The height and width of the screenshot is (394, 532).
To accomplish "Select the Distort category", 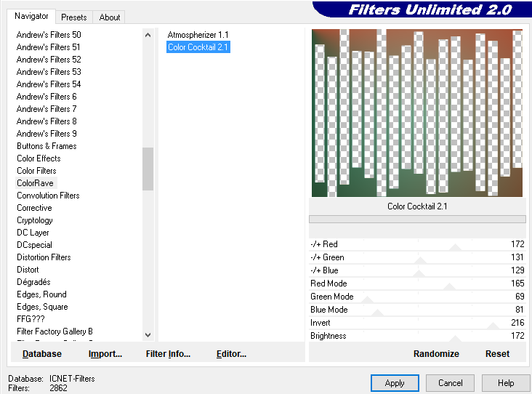I will click(28, 270).
